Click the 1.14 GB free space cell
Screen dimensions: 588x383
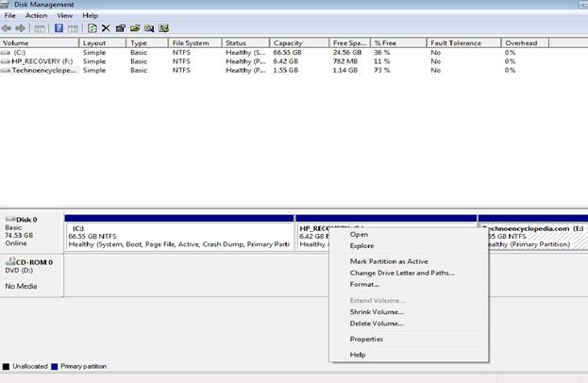point(345,70)
